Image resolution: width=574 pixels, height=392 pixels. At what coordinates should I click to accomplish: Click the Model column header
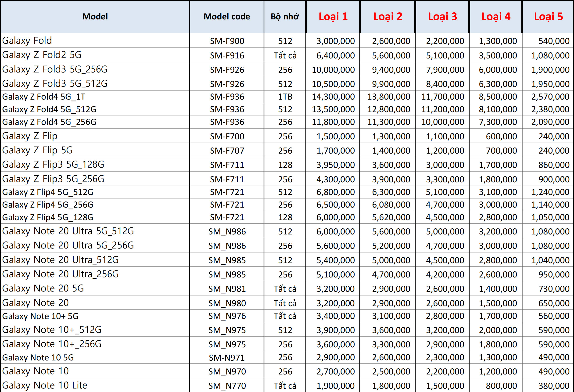tap(95, 17)
